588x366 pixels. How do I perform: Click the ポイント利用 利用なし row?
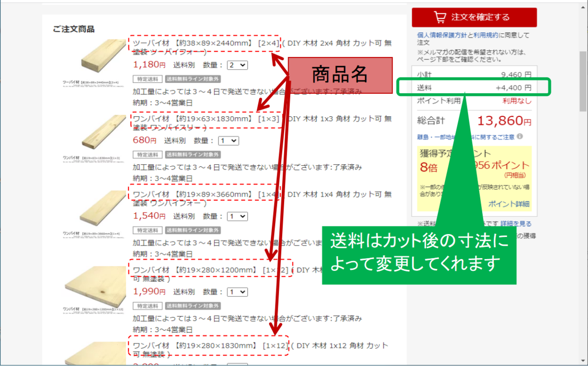(474, 101)
